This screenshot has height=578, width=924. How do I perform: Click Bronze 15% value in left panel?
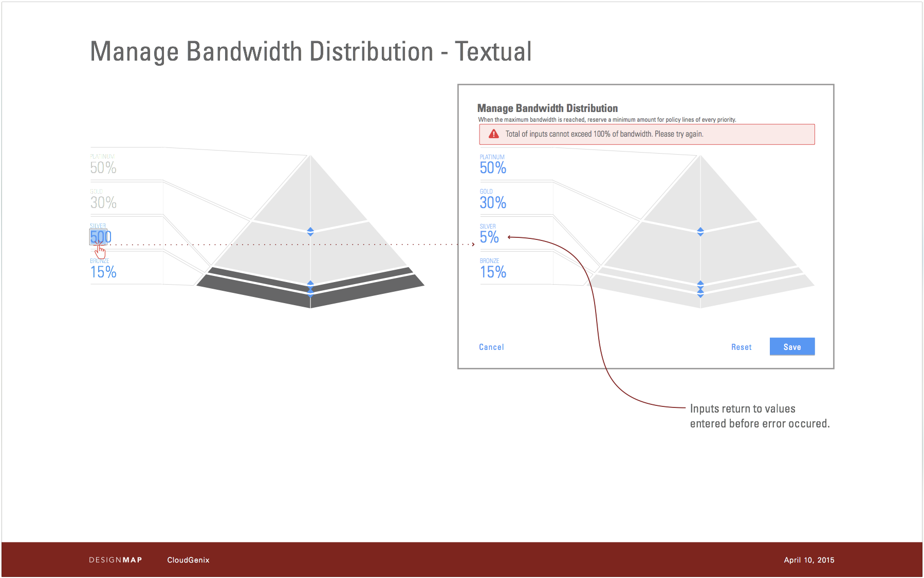coord(103,272)
